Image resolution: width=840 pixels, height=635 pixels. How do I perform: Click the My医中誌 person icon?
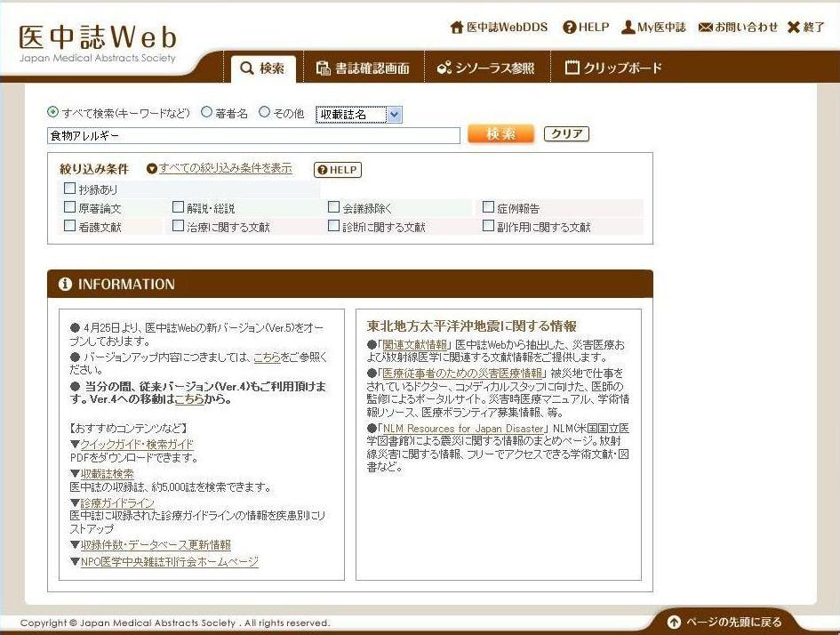pos(628,28)
